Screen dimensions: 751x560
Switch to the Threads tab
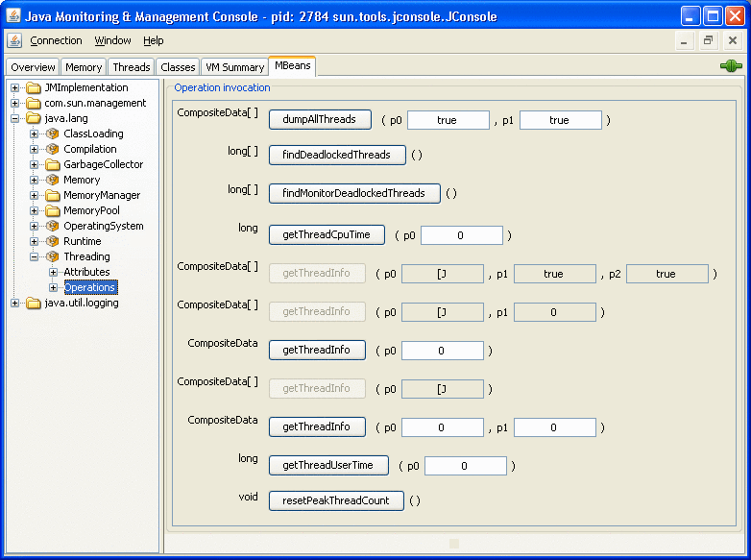(x=131, y=67)
